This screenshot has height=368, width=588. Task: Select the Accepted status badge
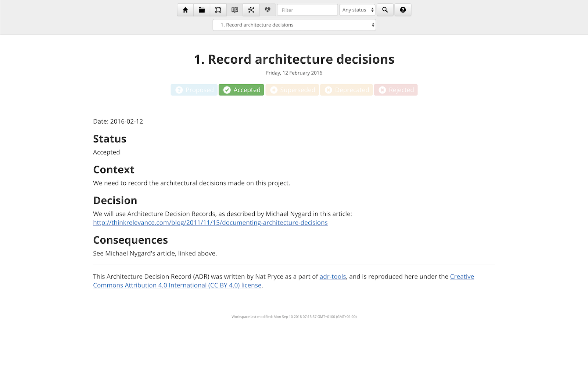point(241,90)
